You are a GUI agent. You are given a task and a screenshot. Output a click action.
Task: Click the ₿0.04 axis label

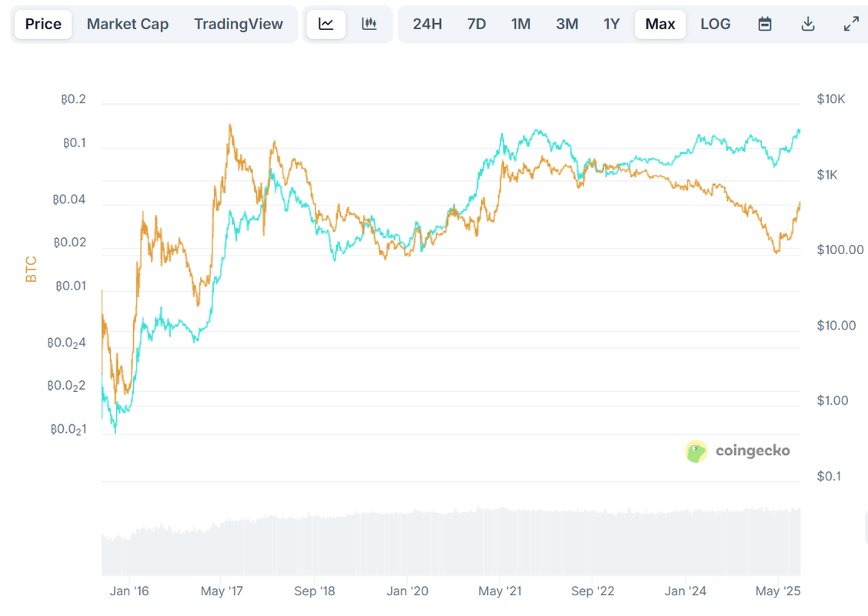tap(69, 199)
